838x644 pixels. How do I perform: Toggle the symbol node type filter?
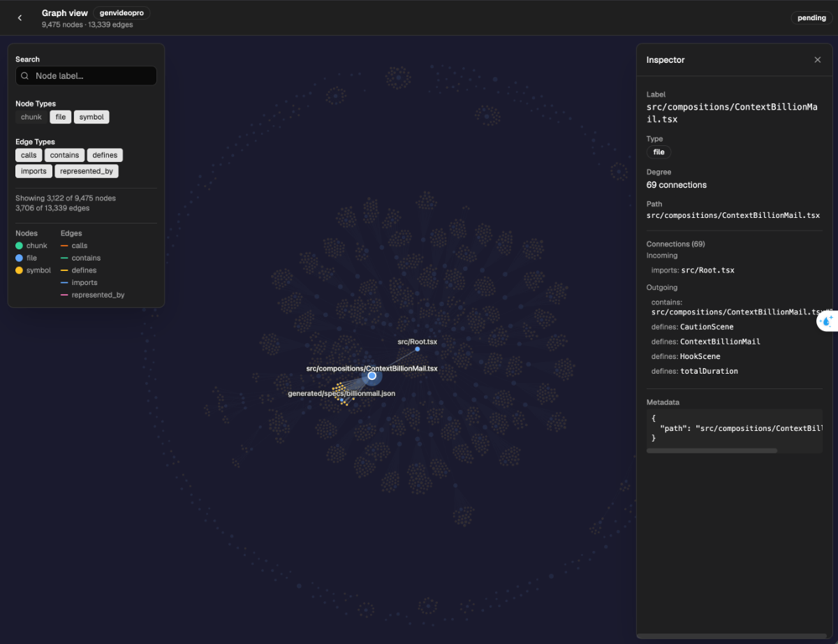tap(91, 117)
